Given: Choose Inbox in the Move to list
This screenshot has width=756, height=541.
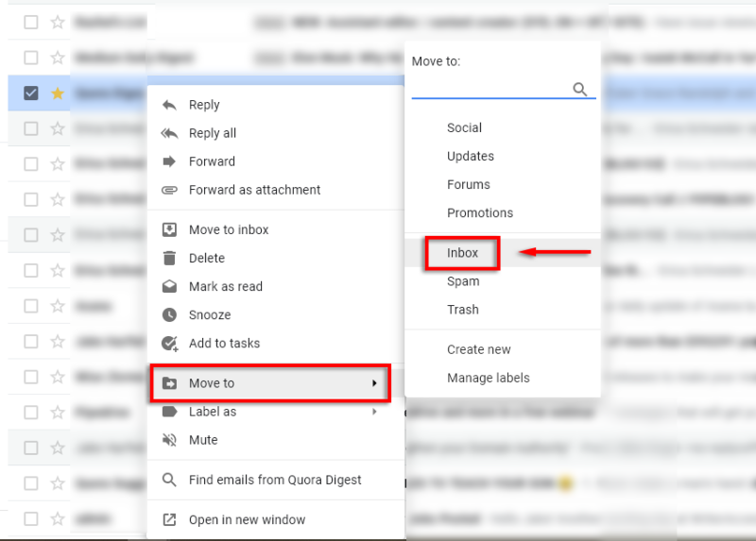Looking at the screenshot, I should pos(463,253).
